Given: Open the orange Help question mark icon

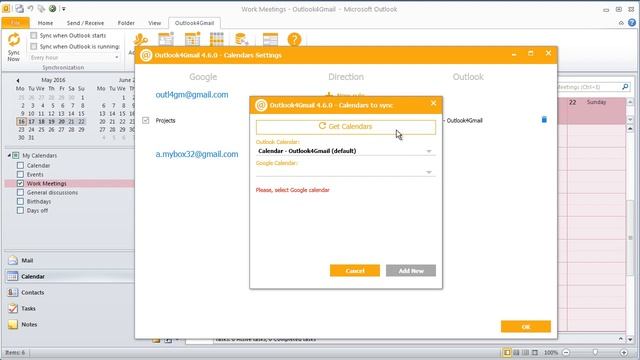Looking at the screenshot, I should [x=294, y=40].
